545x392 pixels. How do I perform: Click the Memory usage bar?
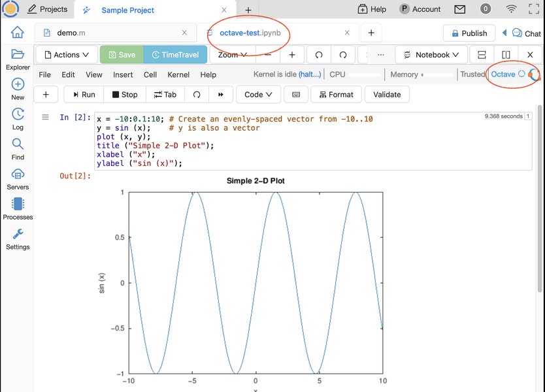coord(420,74)
